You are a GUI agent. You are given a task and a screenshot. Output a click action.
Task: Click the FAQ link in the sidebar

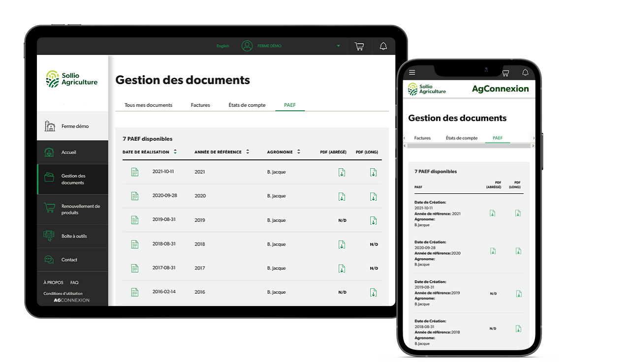pos(74,283)
